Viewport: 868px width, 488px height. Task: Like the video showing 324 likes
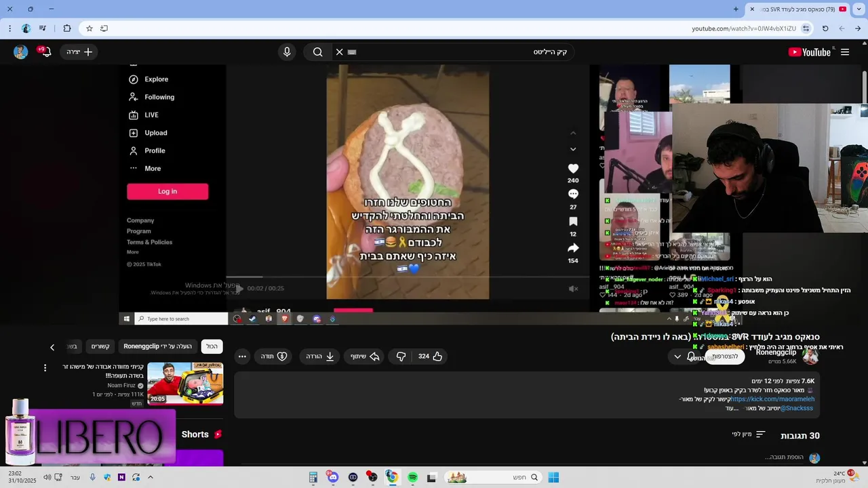[x=430, y=356]
